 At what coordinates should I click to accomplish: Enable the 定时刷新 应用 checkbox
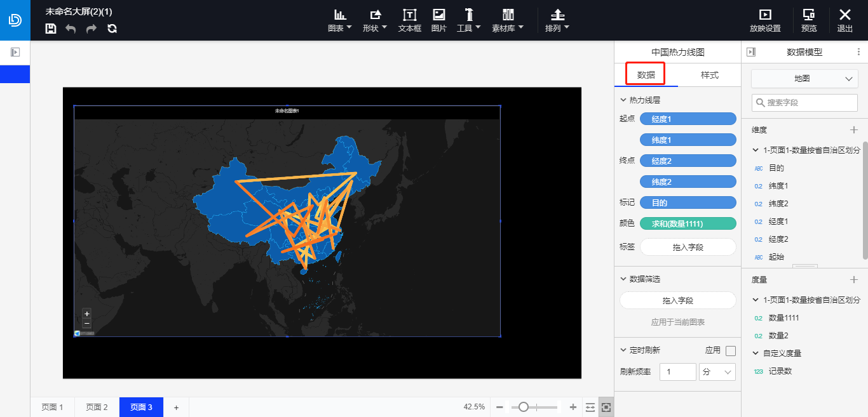click(731, 351)
